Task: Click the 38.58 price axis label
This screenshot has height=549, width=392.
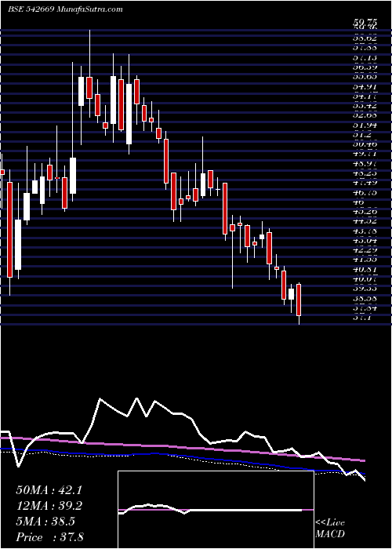Action: coord(364,299)
